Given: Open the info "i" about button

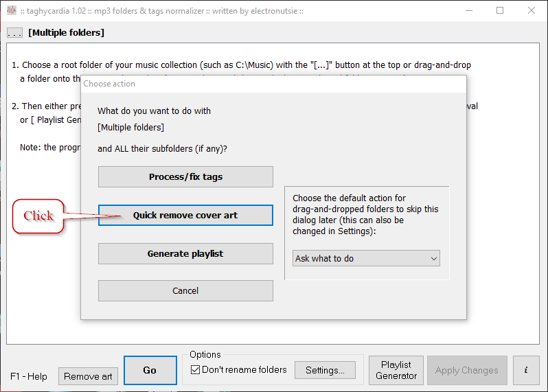Looking at the screenshot, I should pyautogui.click(x=526, y=370).
